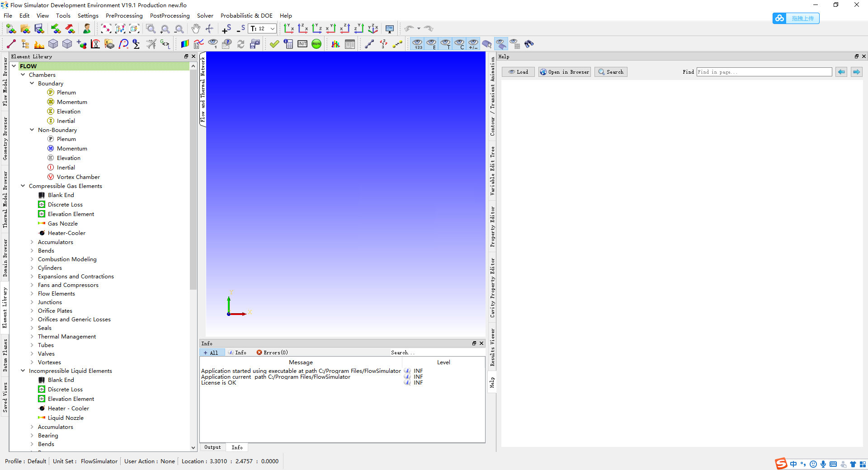Click the monitor display icon
The height and width of the screenshot is (470, 868).
(x=390, y=29)
